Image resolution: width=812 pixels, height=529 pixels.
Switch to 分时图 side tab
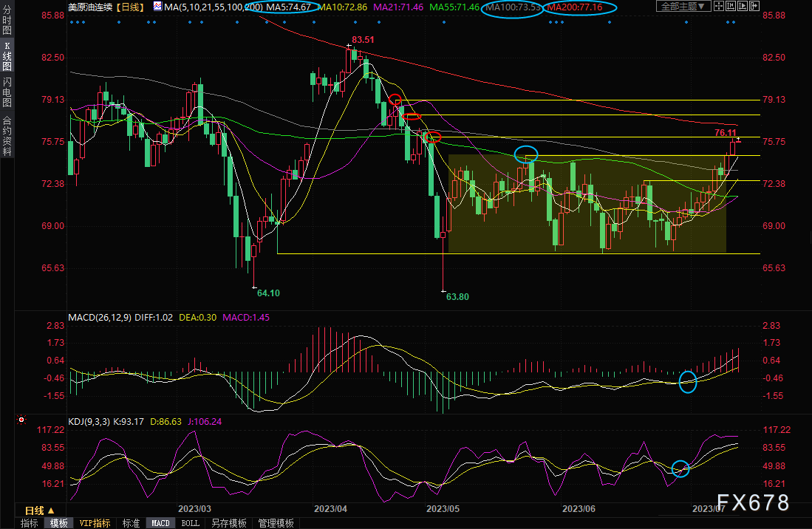tap(7, 20)
